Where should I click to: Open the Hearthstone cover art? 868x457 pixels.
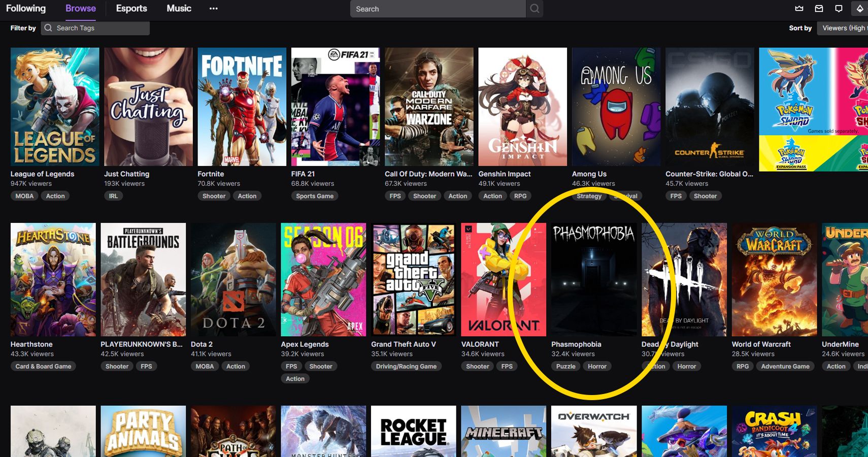tap(53, 279)
